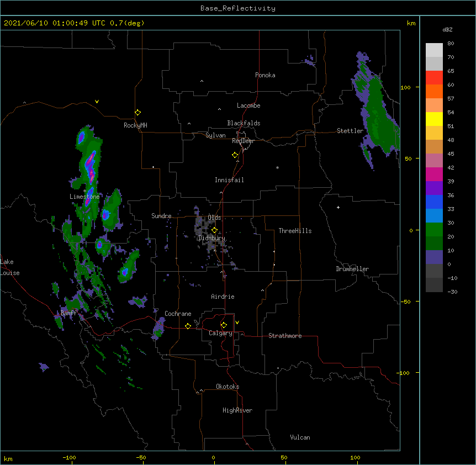Click the Ponoka city label
Screen dimensions: 476x465
265,75
